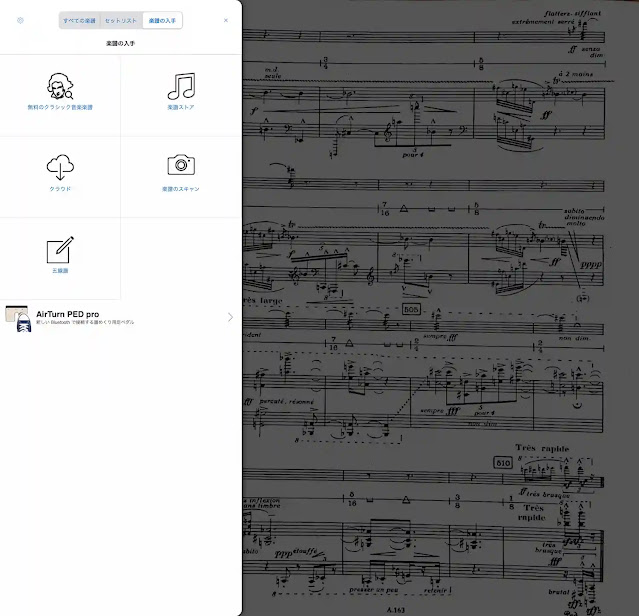The height and width of the screenshot is (616, 639).
Task: Open the camera icon for 楽譜のスキャン
Action: [x=181, y=165]
